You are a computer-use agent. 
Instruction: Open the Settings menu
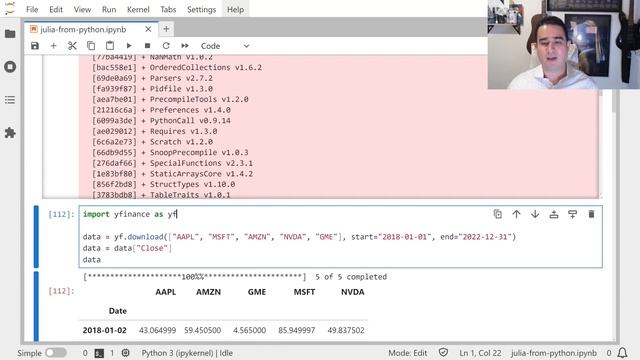pos(201,9)
